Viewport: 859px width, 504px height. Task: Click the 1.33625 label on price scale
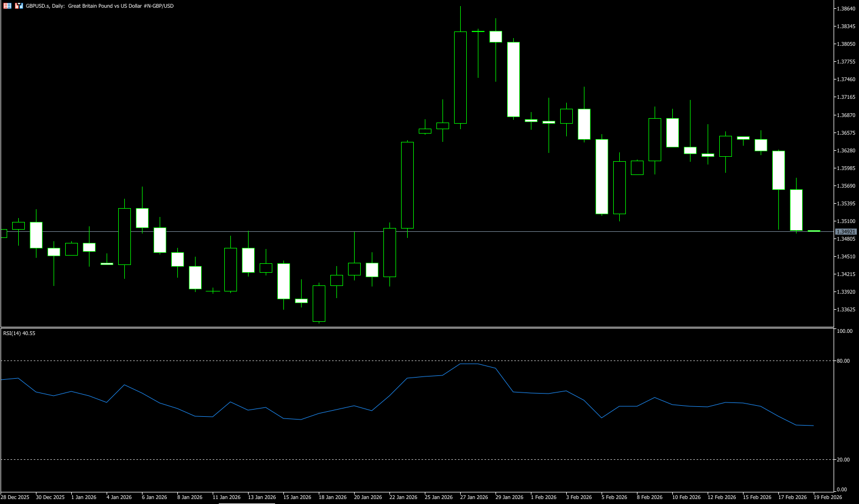click(846, 310)
